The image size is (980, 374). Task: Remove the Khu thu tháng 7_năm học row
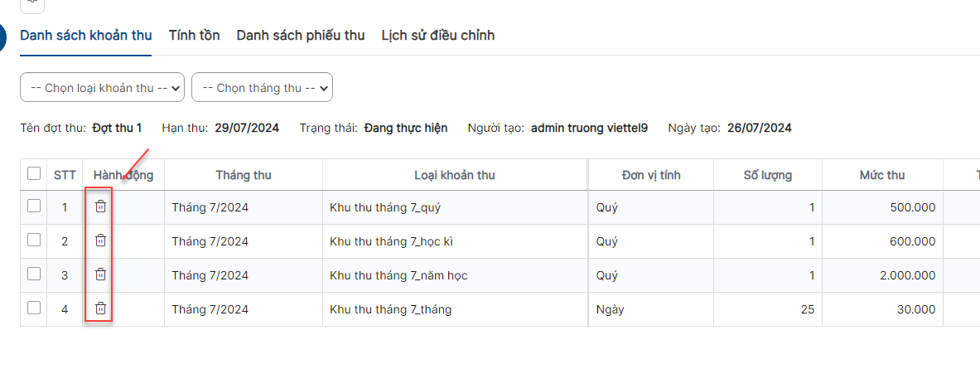[x=100, y=274]
